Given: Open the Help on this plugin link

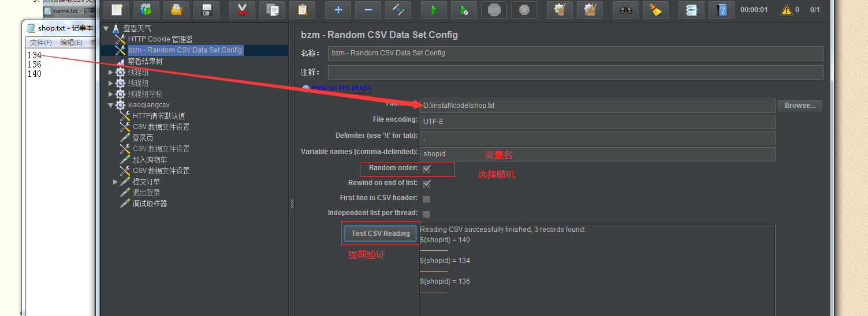Looking at the screenshot, I should pyautogui.click(x=341, y=88).
